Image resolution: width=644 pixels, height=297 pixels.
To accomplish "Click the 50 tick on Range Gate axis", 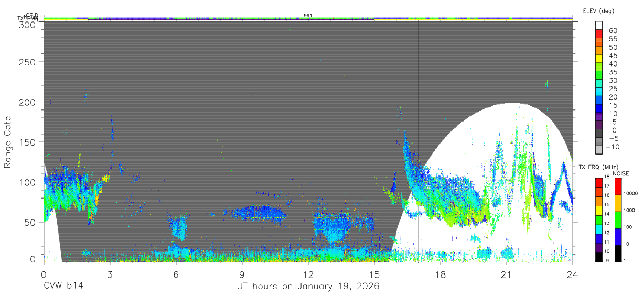I will (31, 222).
